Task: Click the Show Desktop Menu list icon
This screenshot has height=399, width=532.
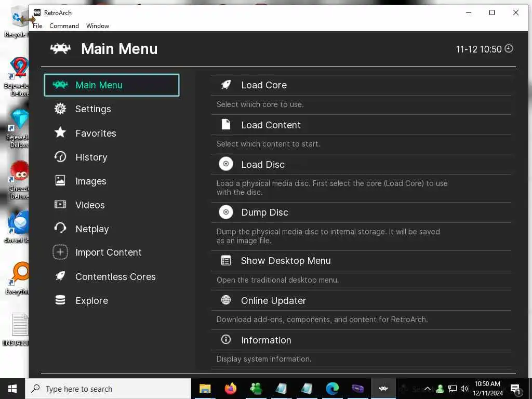Action: pos(226,261)
